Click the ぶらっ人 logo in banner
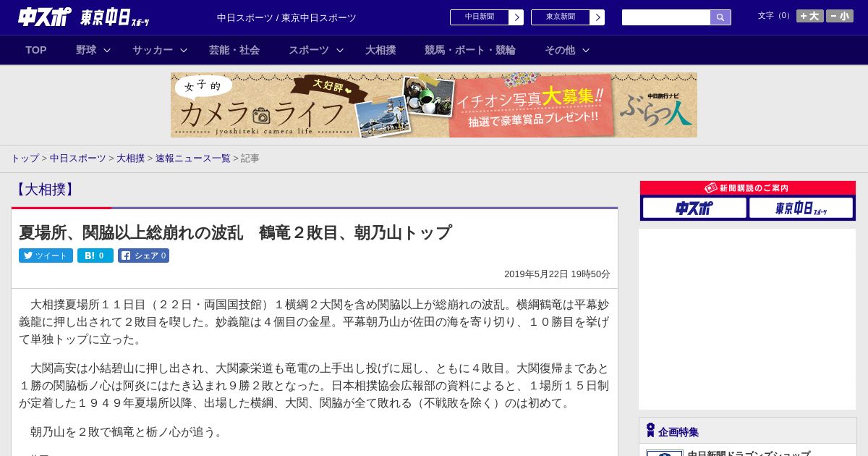 656,110
